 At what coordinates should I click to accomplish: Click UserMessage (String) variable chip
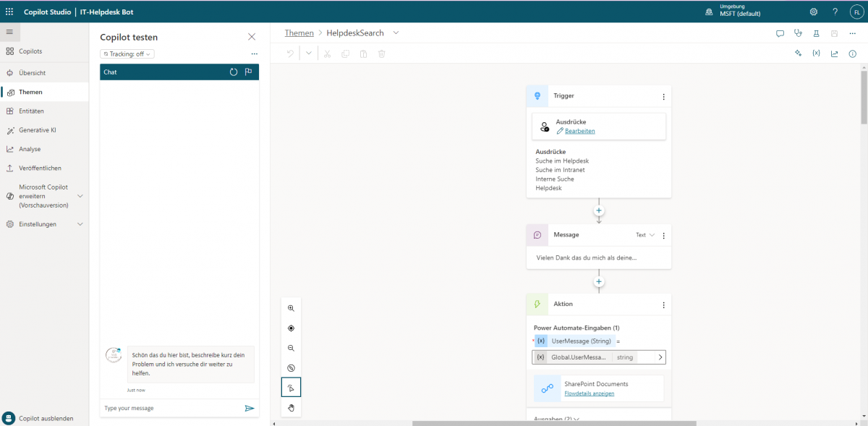(x=575, y=341)
